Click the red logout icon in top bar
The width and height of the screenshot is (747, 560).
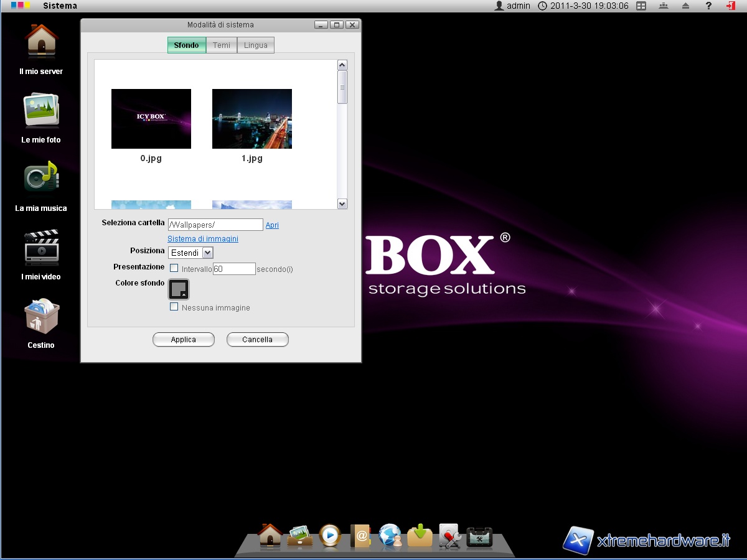tap(730, 6)
